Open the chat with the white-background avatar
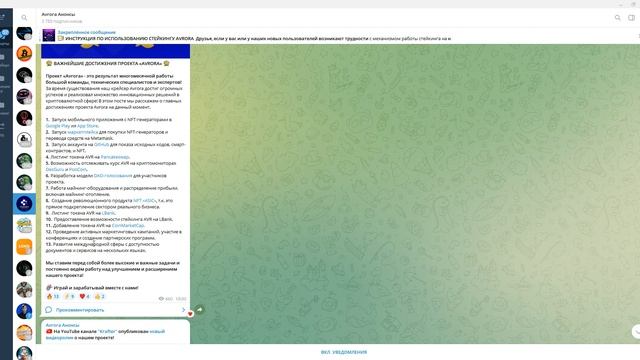640x360 pixels. (x=24, y=140)
